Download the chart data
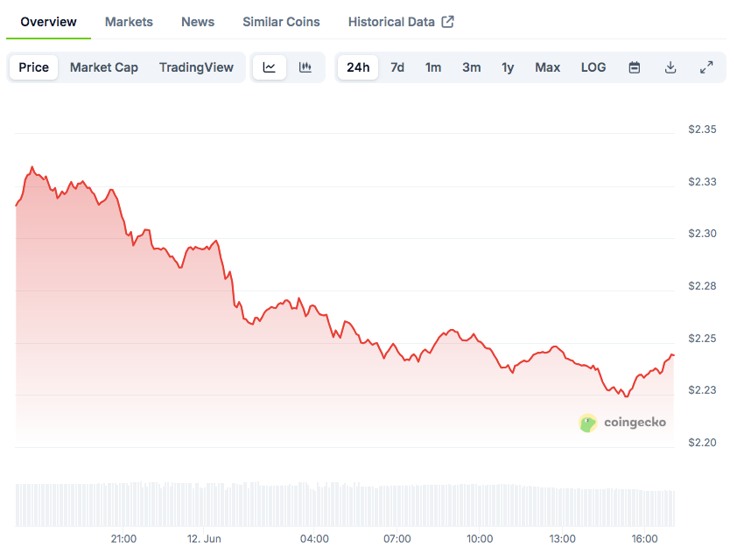This screenshot has height=560, width=737. click(670, 67)
